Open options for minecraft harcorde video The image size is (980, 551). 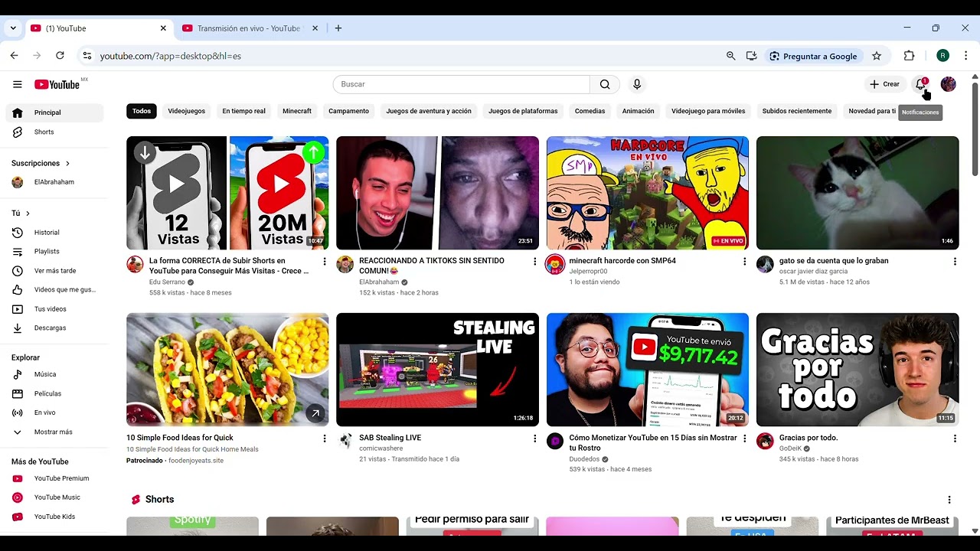tap(744, 262)
